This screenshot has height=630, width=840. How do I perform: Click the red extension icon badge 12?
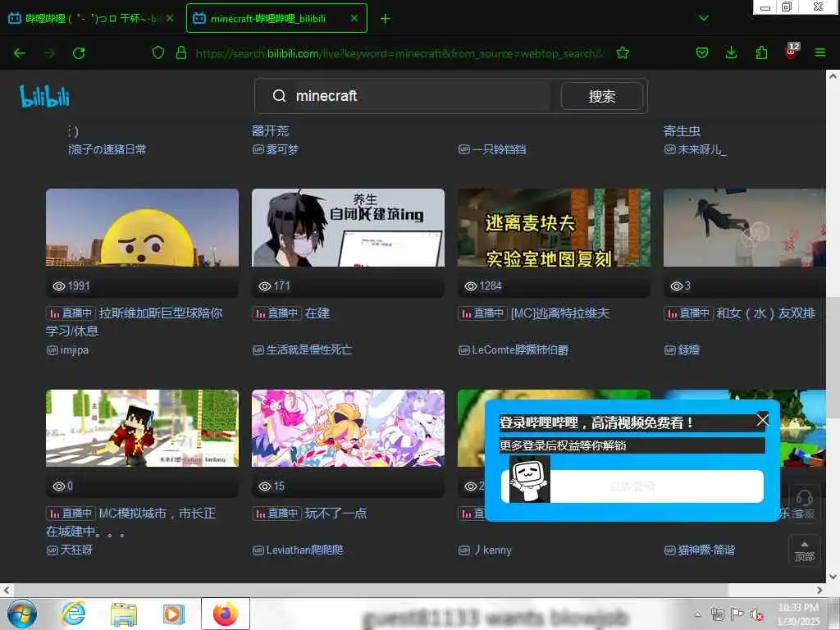pos(792,51)
